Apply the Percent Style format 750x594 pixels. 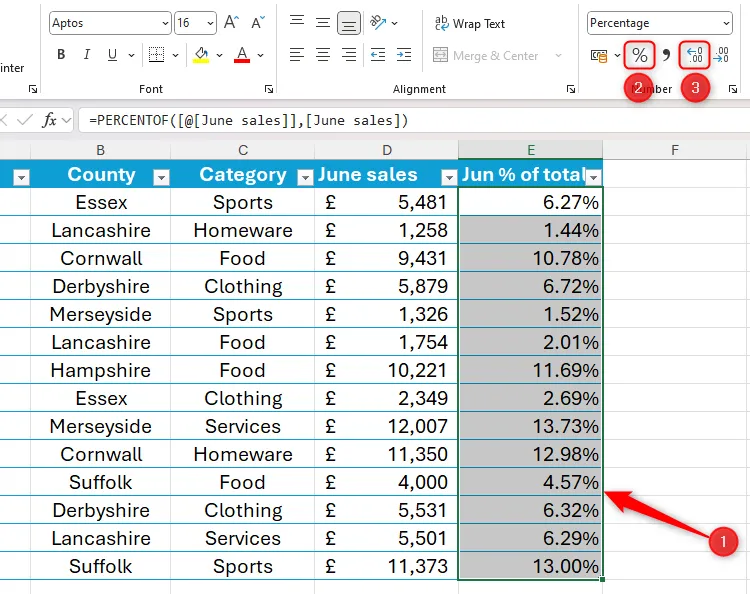[x=639, y=55]
